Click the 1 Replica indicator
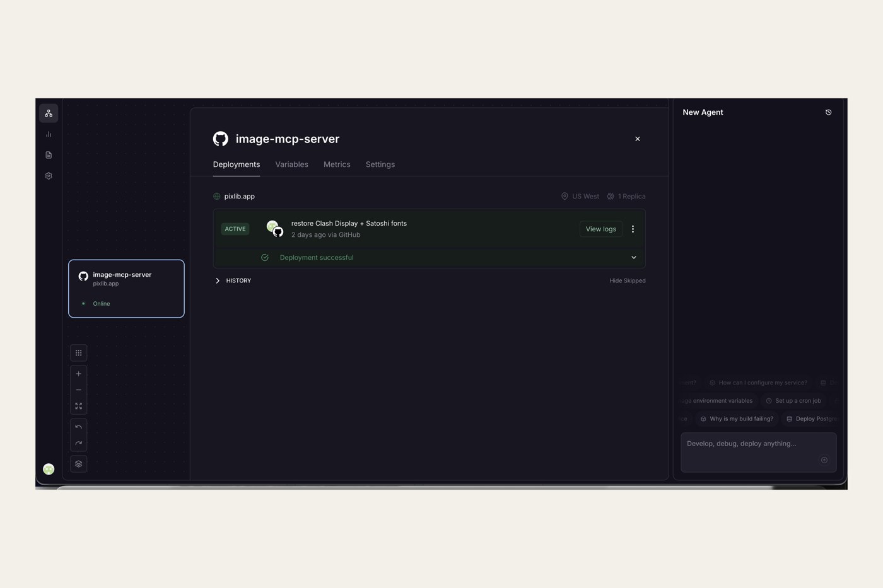Image resolution: width=883 pixels, height=588 pixels. point(626,197)
